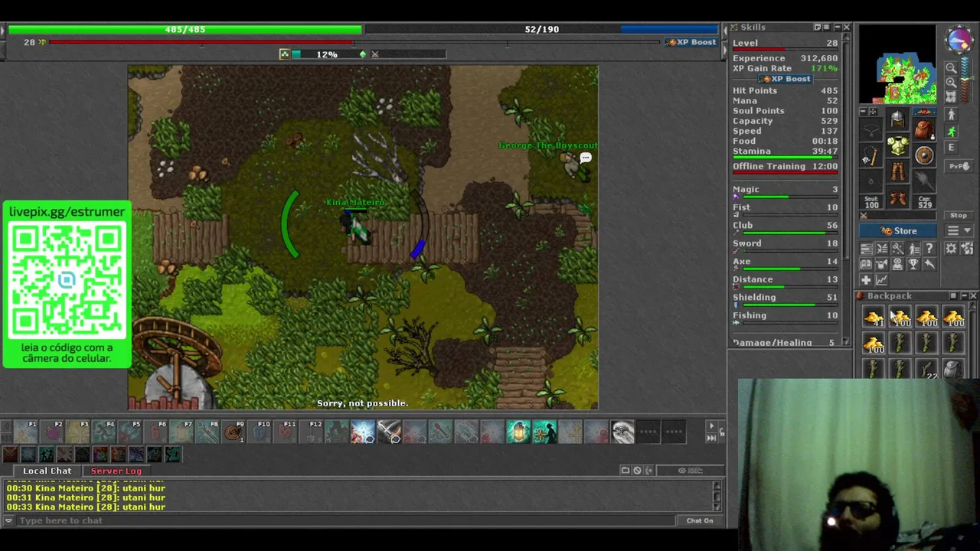Image resolution: width=980 pixels, height=551 pixels.
Task: Center the minimap on character
Action: click(951, 96)
